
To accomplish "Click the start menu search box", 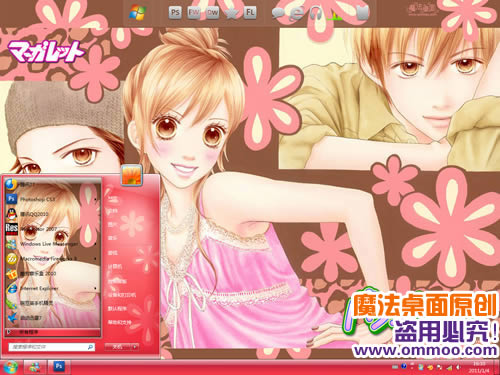I will (52, 347).
